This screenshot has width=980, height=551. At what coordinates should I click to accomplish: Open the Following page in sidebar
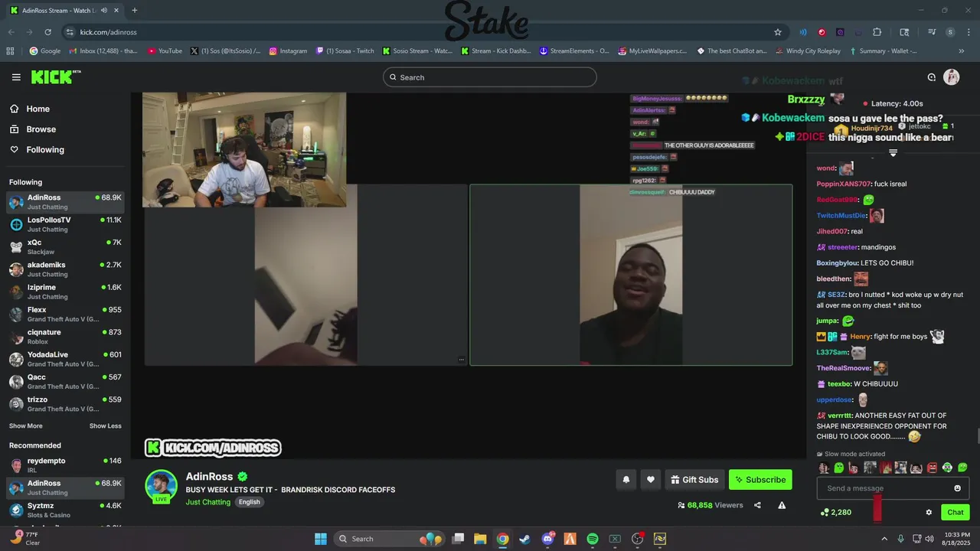tap(44, 150)
